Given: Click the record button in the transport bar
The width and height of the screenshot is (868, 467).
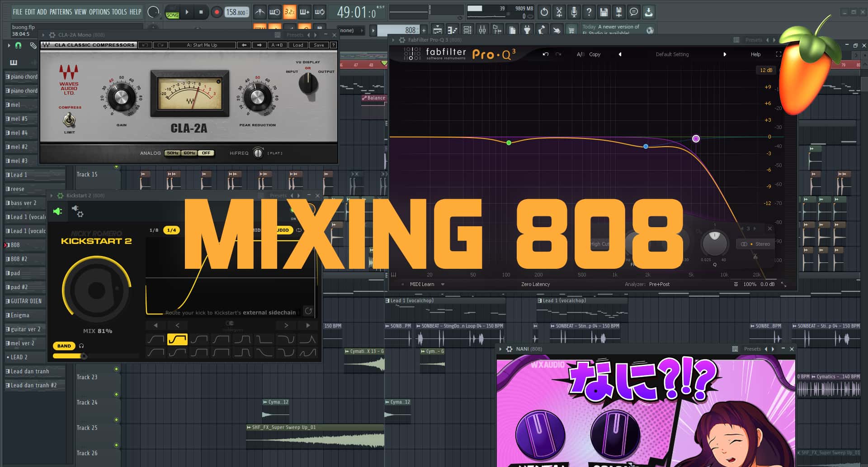Looking at the screenshot, I should 217,12.
